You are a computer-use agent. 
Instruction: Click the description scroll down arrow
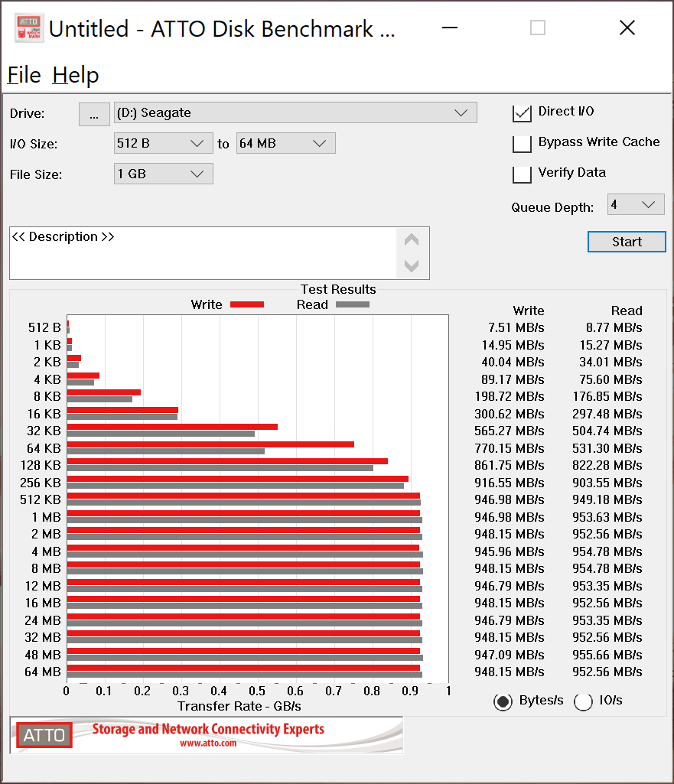pyautogui.click(x=412, y=265)
